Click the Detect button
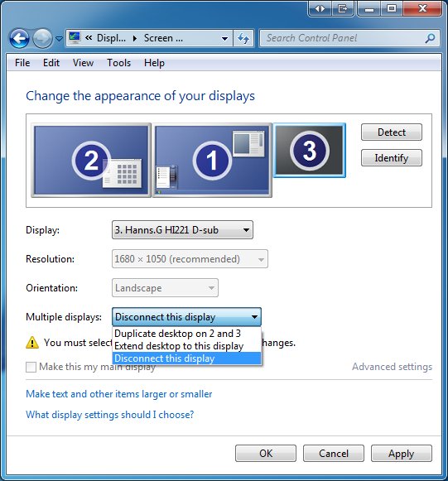 click(392, 132)
